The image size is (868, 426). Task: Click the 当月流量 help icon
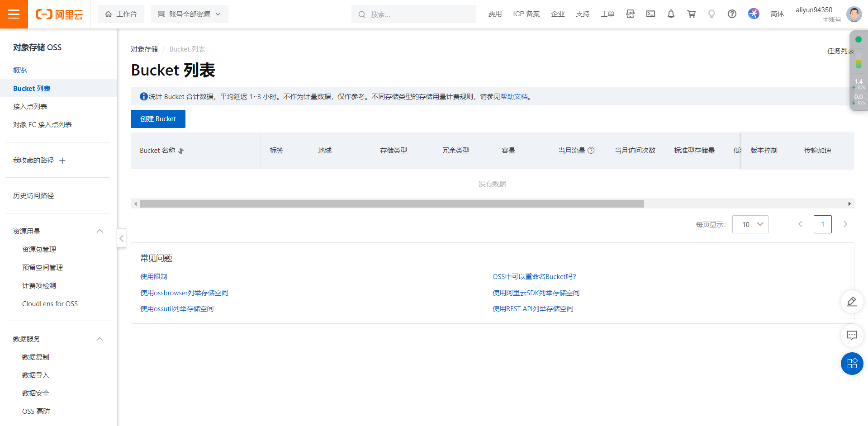[x=591, y=151]
